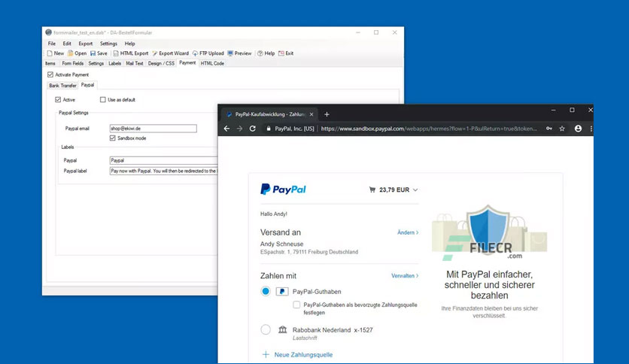Click the Andy Schneuse recipient name
The width and height of the screenshot is (629, 364).
tap(281, 244)
